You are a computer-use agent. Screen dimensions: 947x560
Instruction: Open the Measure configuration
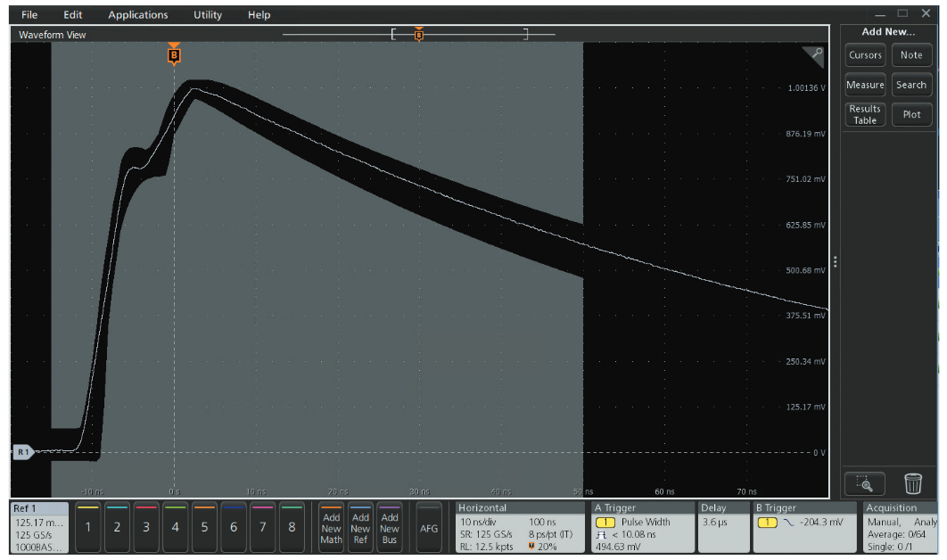pos(865,85)
